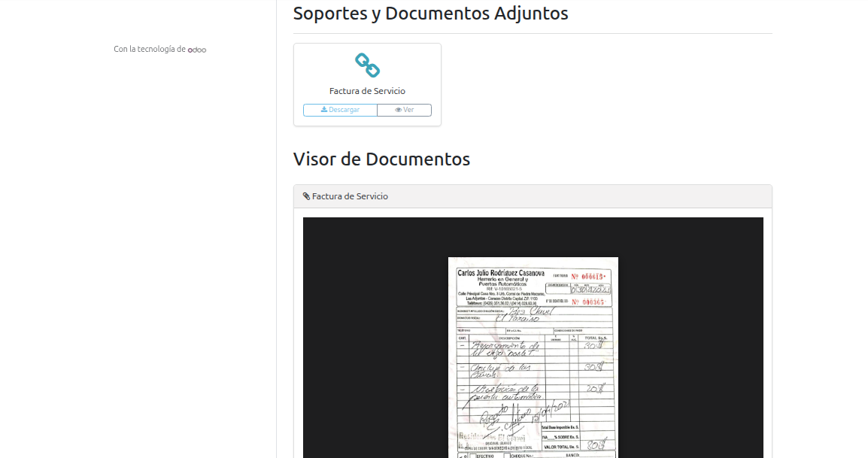Download the Factura de Servicio attachment
This screenshot has width=868, height=458.
pos(340,110)
